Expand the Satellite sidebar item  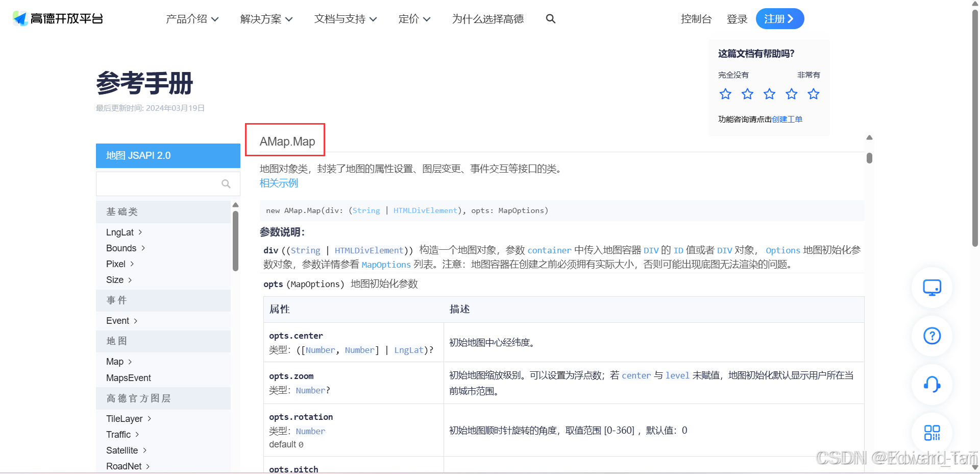(x=127, y=451)
